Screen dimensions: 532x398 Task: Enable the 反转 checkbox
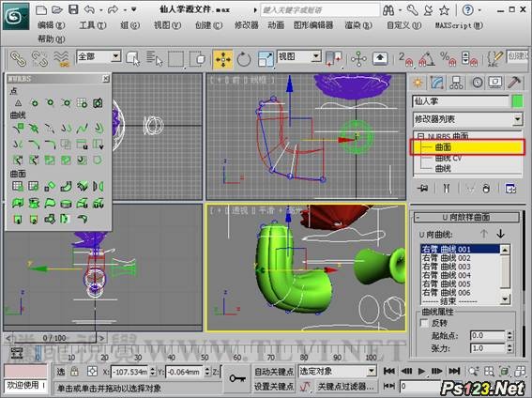(x=424, y=323)
